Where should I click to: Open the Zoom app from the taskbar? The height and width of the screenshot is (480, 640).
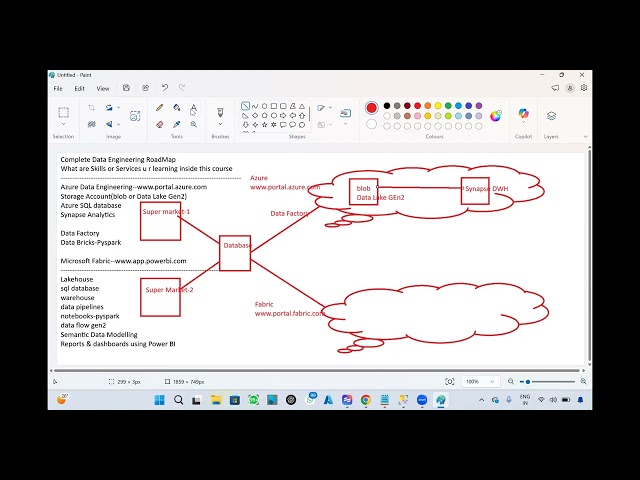(x=422, y=400)
